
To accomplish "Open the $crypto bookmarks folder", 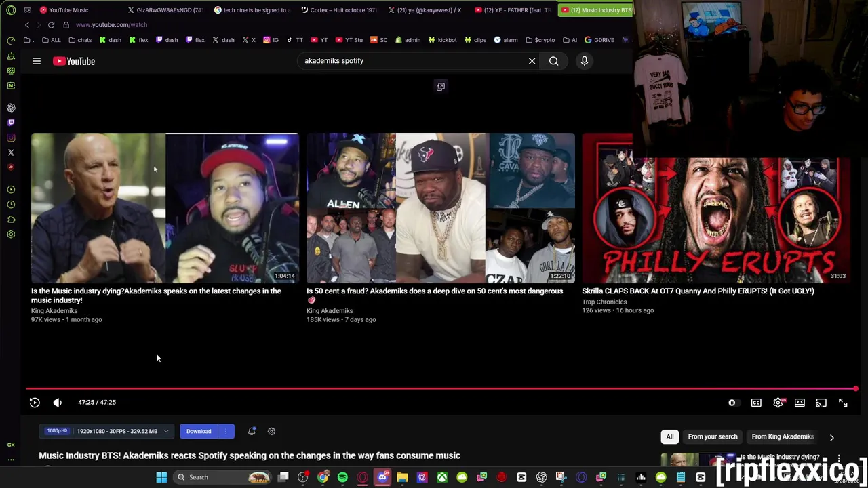I will (540, 40).
